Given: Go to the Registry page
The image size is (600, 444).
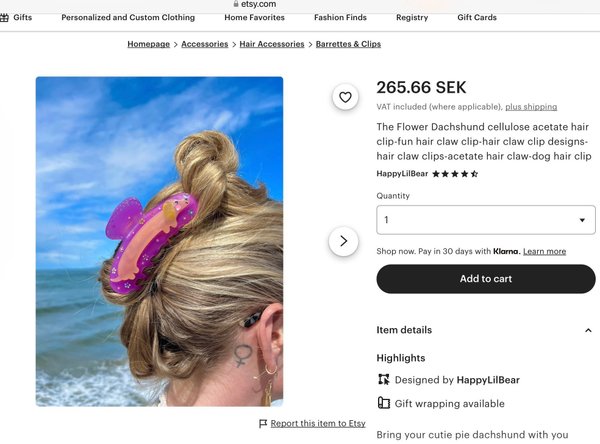Looking at the screenshot, I should tap(412, 18).
